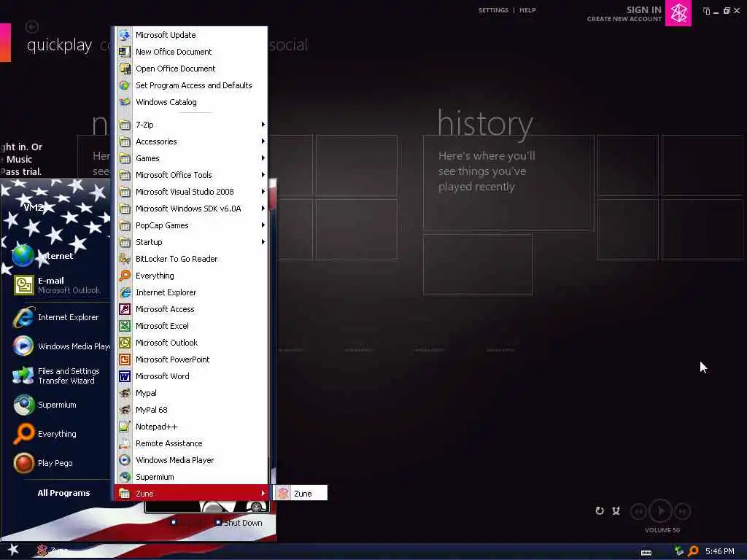Switch to Zune quickplay tab
The image size is (747, 560).
pyautogui.click(x=59, y=45)
